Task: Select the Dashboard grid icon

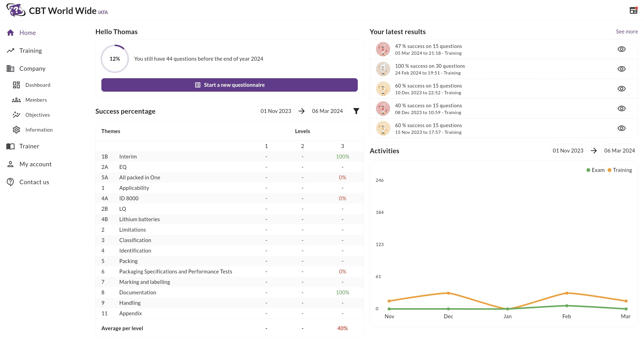Action: [x=16, y=85]
